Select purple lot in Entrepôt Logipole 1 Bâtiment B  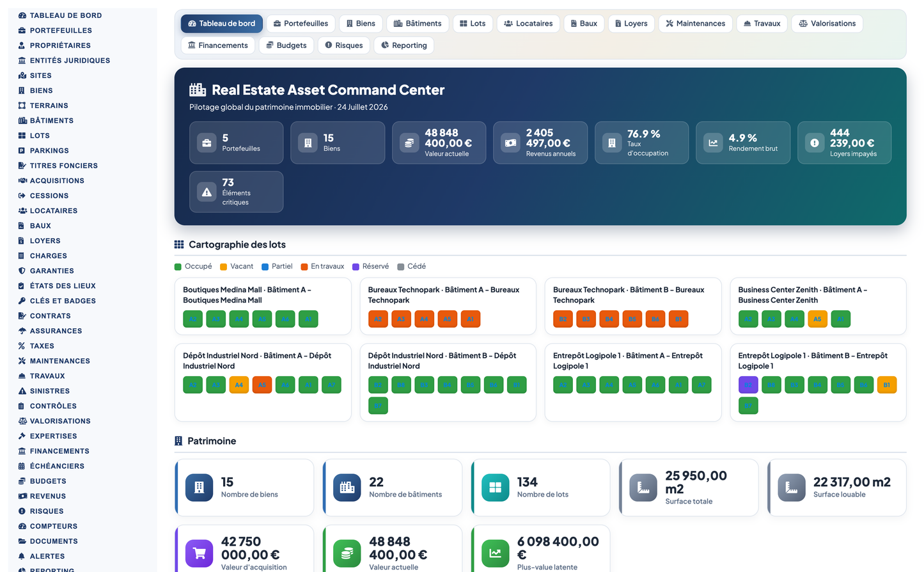click(x=748, y=385)
